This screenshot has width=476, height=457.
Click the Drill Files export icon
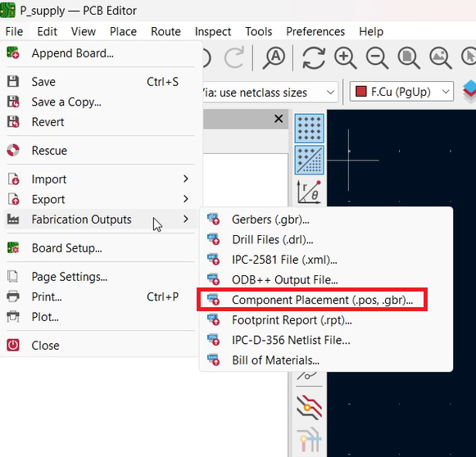coord(213,239)
